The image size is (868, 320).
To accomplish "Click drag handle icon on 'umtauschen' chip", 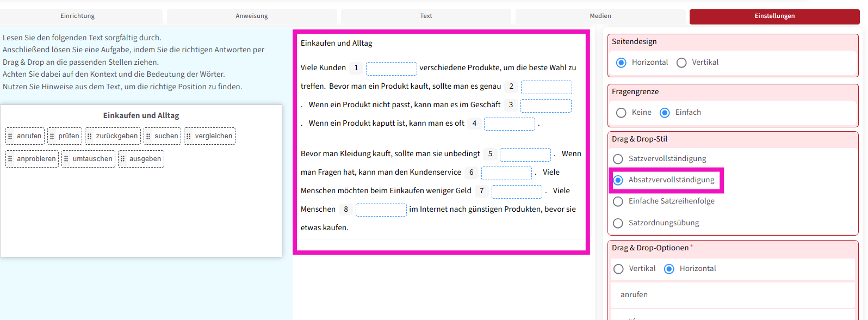I will click(x=66, y=159).
